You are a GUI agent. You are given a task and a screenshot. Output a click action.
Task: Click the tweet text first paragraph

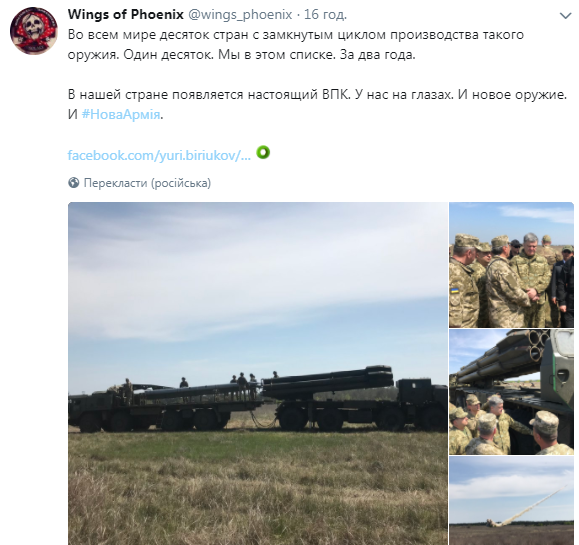(296, 45)
